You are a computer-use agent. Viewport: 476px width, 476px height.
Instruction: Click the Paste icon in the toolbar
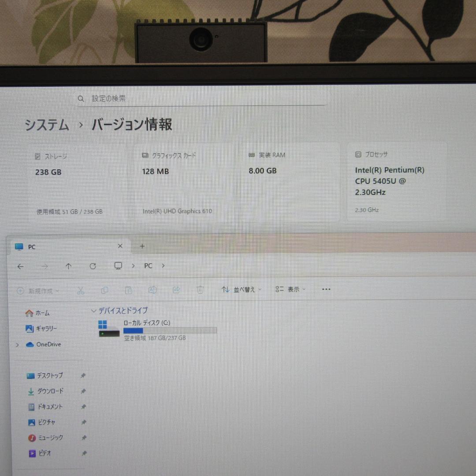pyautogui.click(x=129, y=290)
